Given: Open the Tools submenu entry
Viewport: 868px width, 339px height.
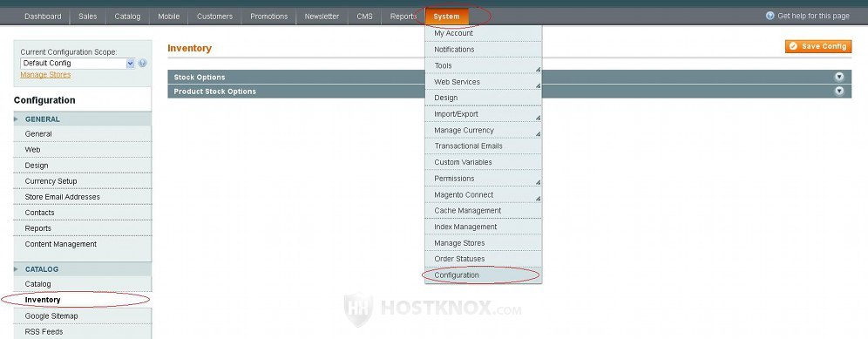Looking at the screenshot, I should coord(484,65).
